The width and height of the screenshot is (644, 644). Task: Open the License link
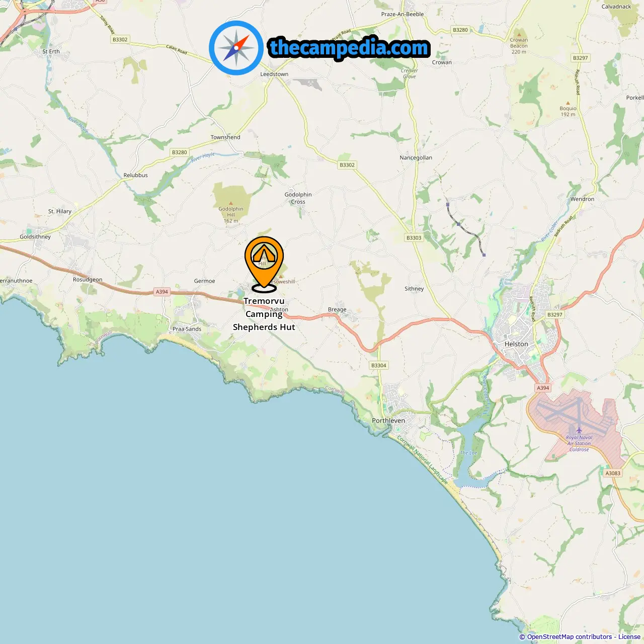click(x=629, y=636)
